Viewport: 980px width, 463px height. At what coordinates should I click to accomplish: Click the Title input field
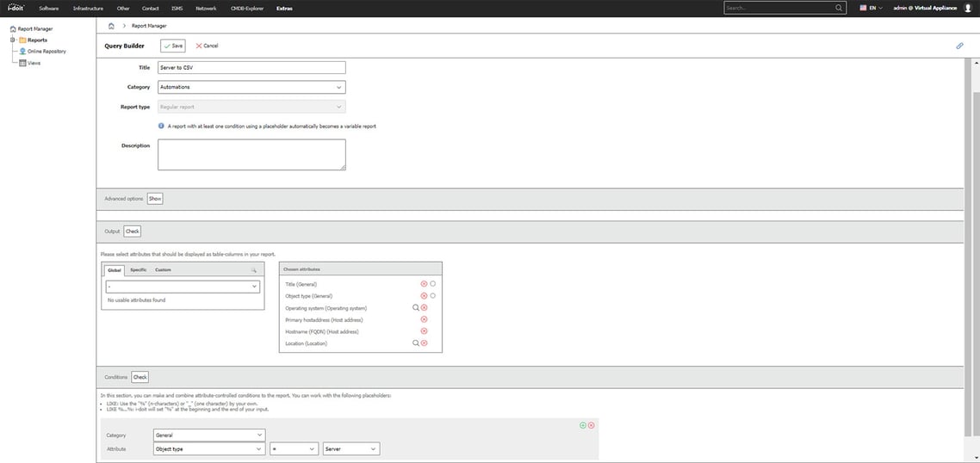(251, 67)
